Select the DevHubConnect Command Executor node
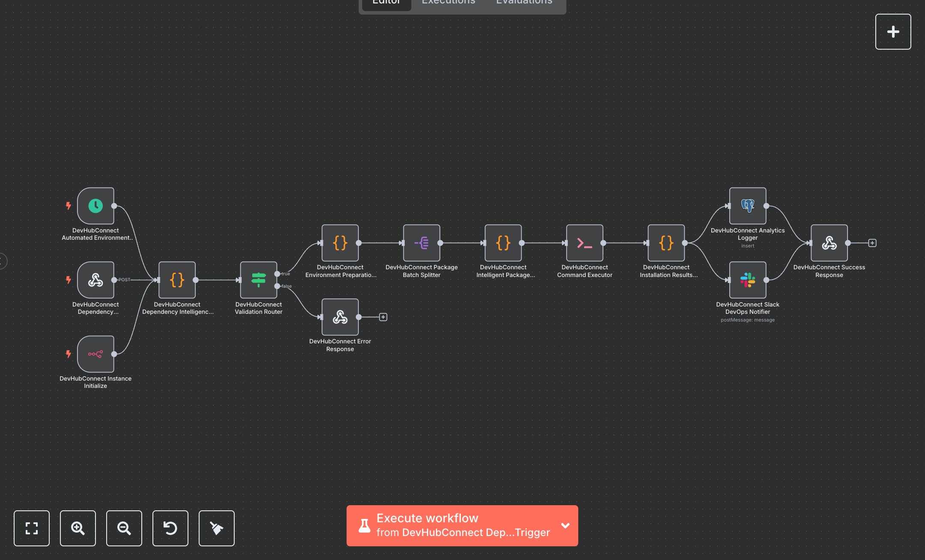 584,242
